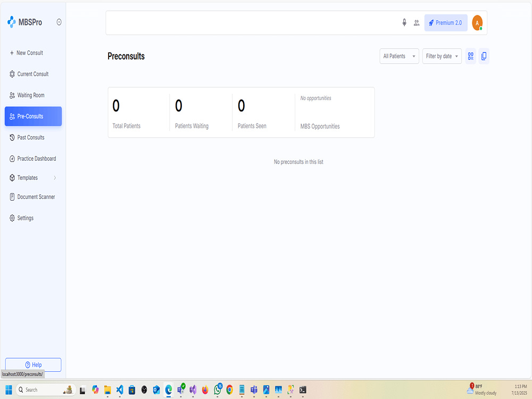Expand the Templates chevron arrow
Viewport: 532px width, 399px height.
pyautogui.click(x=55, y=178)
